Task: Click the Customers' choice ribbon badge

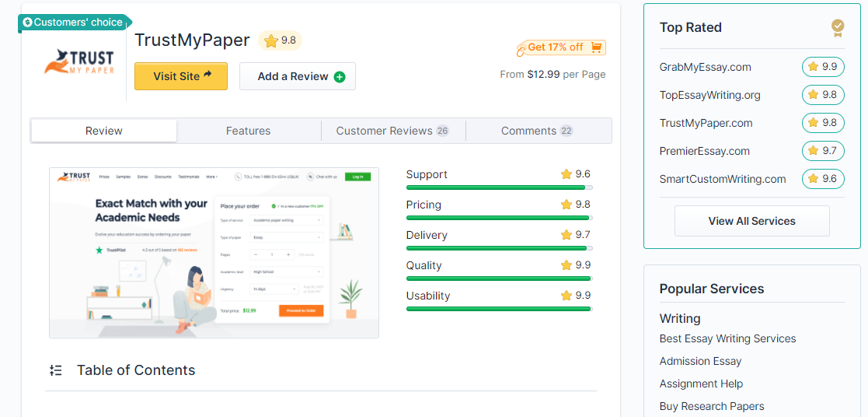Action: click(x=75, y=23)
